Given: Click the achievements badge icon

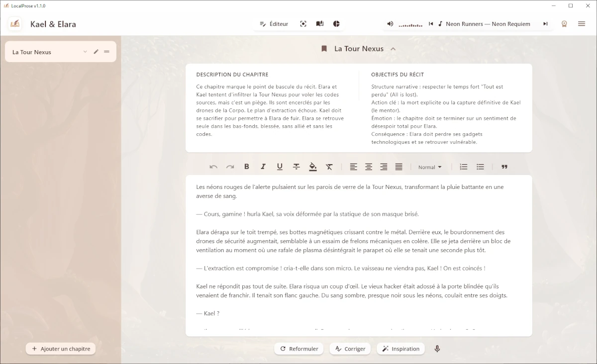Looking at the screenshot, I should 564,24.
